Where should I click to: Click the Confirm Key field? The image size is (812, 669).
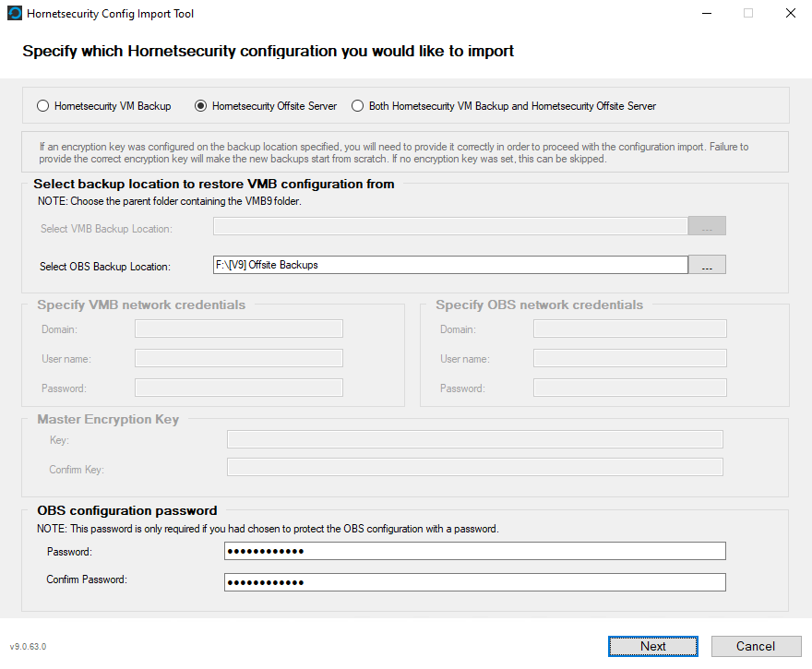click(474, 469)
